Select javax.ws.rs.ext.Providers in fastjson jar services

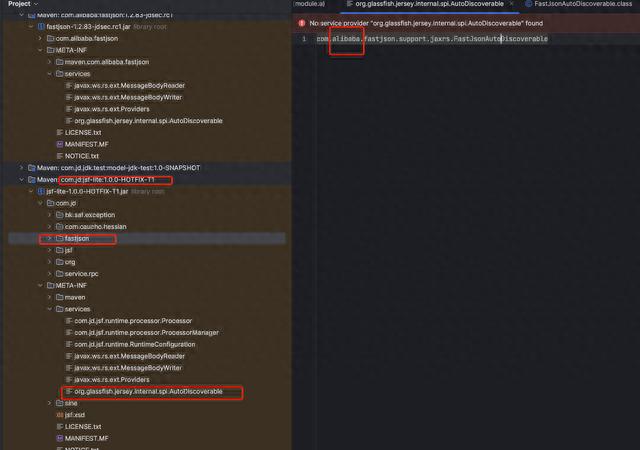tap(112, 109)
